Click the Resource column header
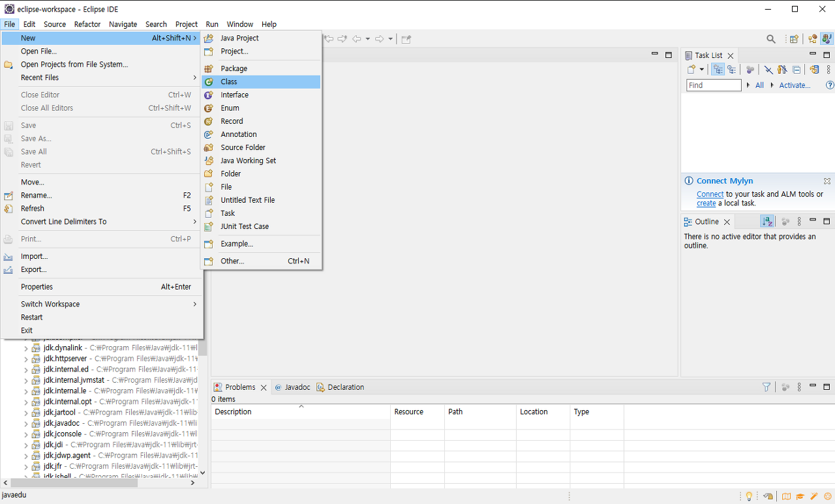Screen dimensions: 835x504 pos(417,412)
